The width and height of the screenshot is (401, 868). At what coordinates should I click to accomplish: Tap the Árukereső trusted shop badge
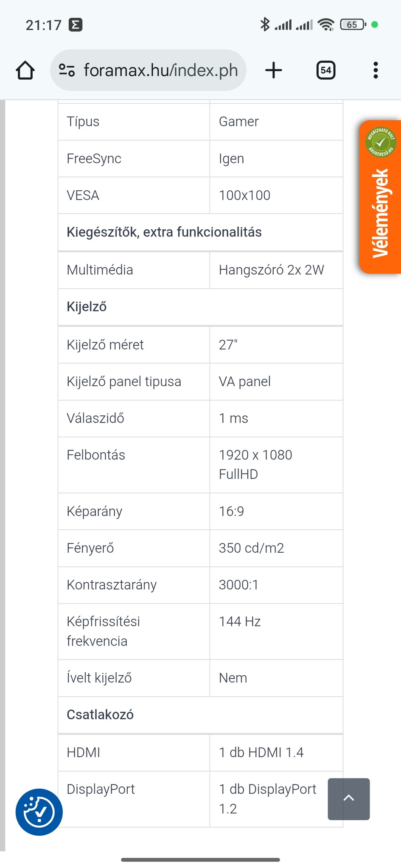pyautogui.click(x=380, y=142)
